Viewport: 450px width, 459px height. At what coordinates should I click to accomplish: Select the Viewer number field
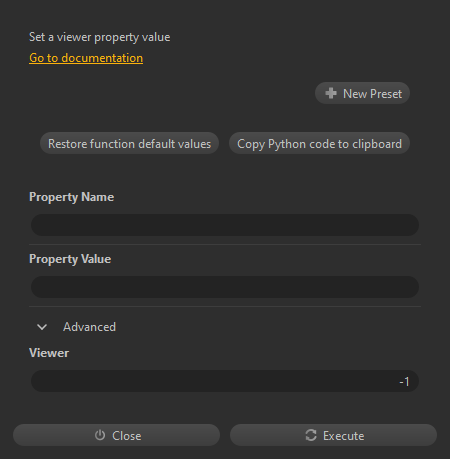click(225, 381)
